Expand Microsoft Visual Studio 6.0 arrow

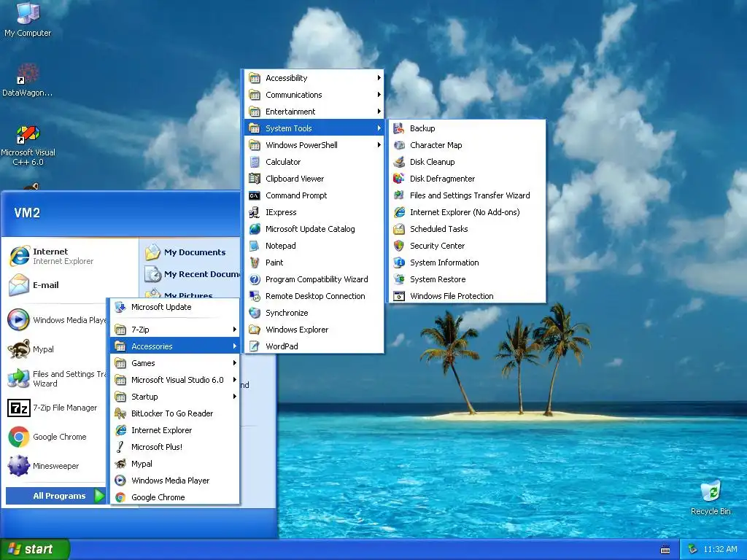click(x=235, y=379)
